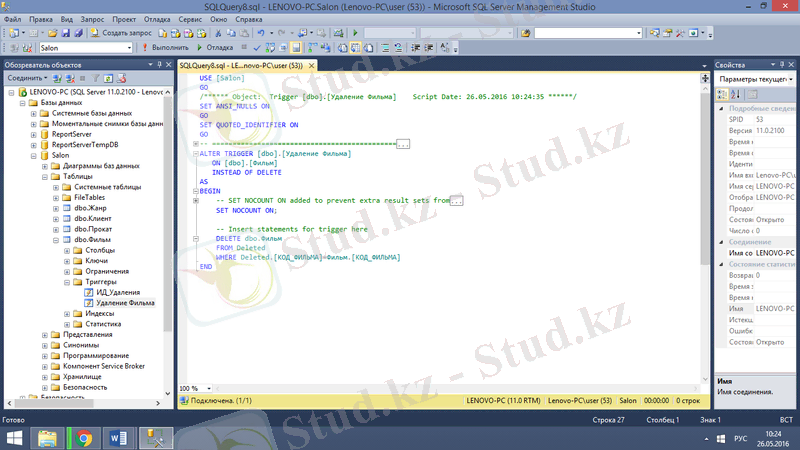Disconnect Object Explorer icon
This screenshot has width=800, height=450.
(70, 79)
